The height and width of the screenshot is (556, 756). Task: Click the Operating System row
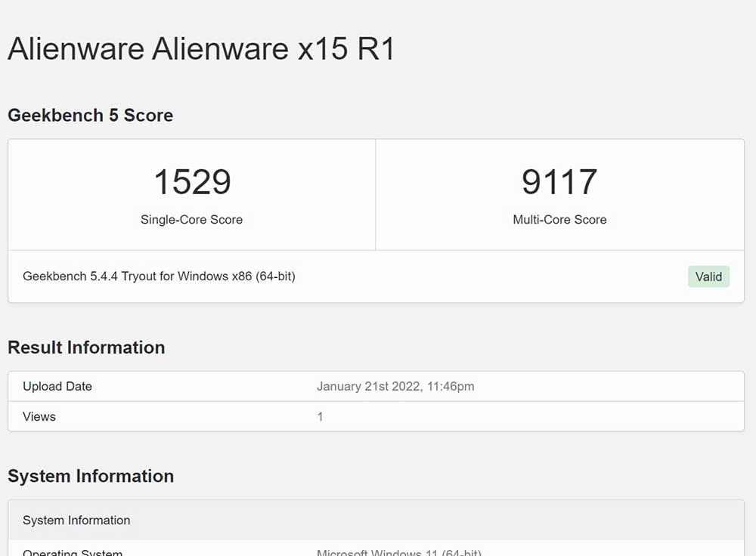pos(72,551)
